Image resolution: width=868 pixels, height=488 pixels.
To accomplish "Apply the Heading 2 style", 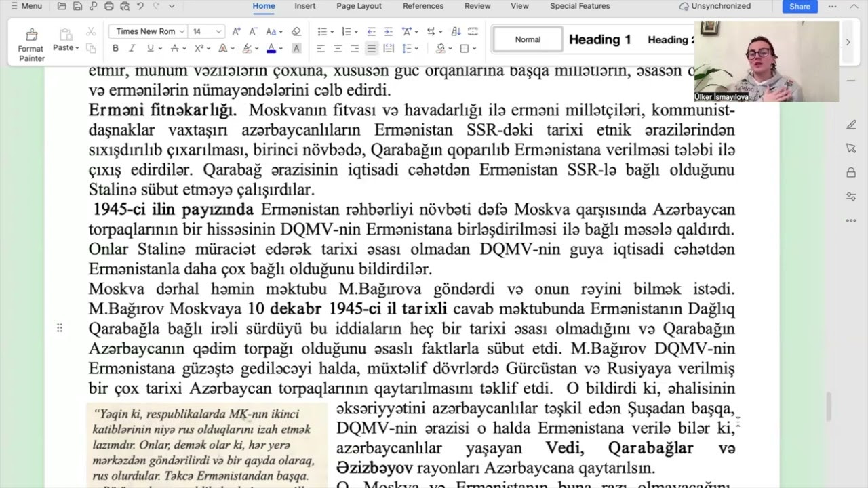I will pos(670,39).
